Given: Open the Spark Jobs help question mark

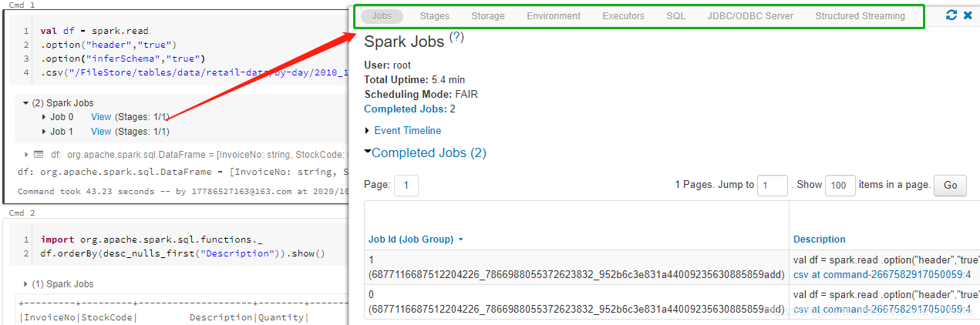Looking at the screenshot, I should [456, 37].
